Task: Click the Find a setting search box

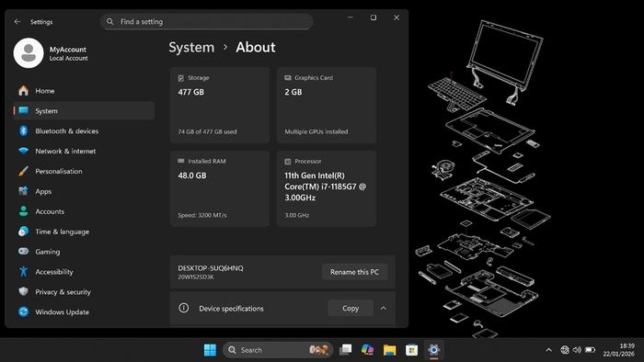Action: (x=207, y=21)
